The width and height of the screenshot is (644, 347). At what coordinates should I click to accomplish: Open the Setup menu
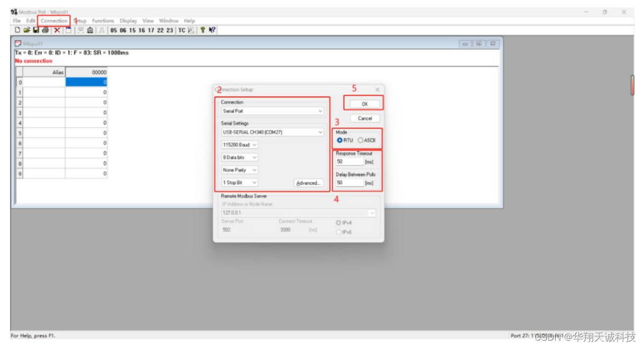[80, 21]
